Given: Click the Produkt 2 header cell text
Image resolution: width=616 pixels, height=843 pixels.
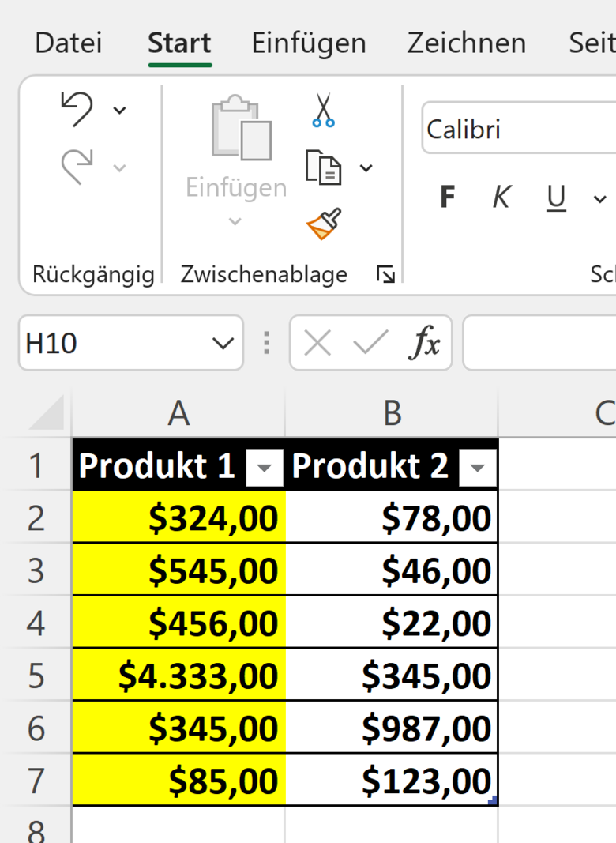Looking at the screenshot, I should coord(370,465).
